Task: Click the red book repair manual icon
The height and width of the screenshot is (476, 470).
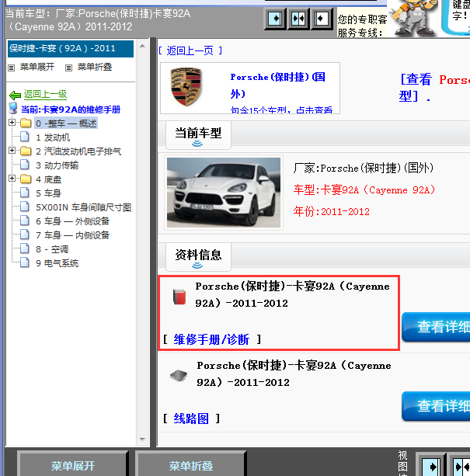Action: pyautogui.click(x=179, y=297)
